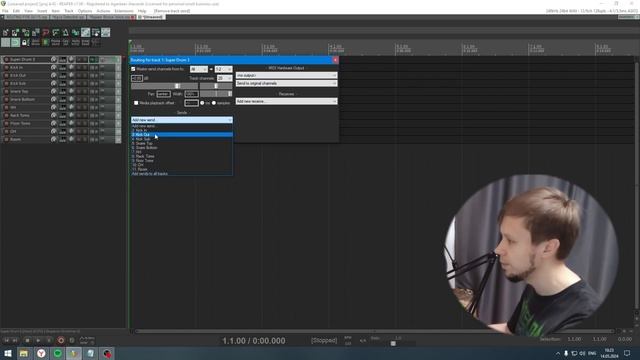Mute the Super Drum 1 track
The width and height of the screenshot is (640, 360).
coord(79,60)
